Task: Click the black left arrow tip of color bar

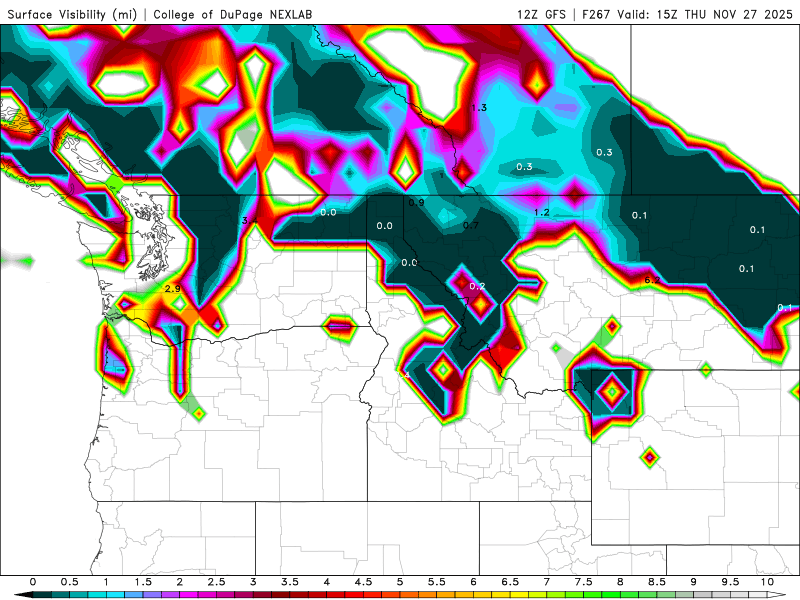Action: pos(22,595)
